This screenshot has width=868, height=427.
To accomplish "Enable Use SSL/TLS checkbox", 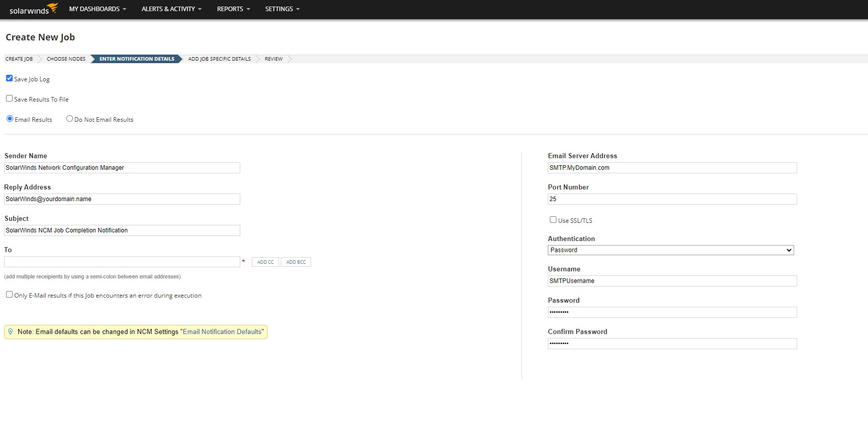I will pyautogui.click(x=553, y=220).
